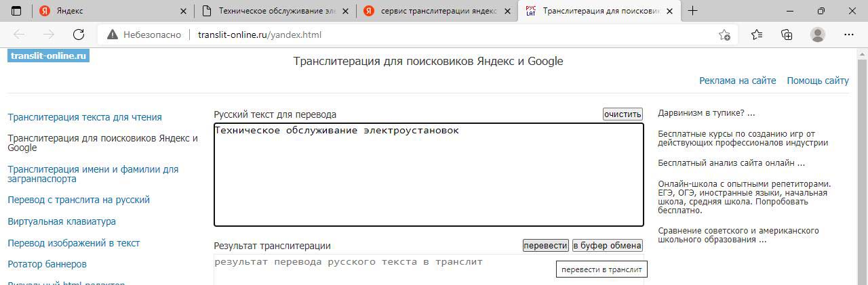This screenshot has width=868, height=285.
Task: Click in the Russian text input area
Action: (x=428, y=176)
